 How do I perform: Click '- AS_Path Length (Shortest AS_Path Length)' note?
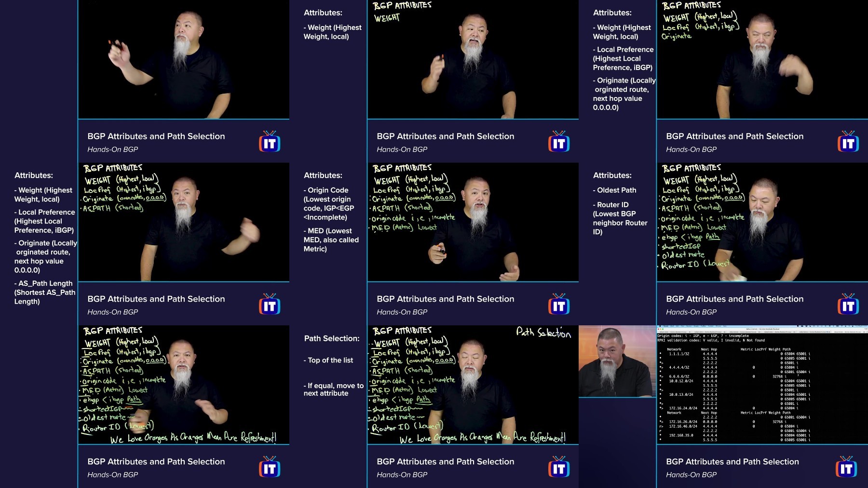(x=45, y=292)
